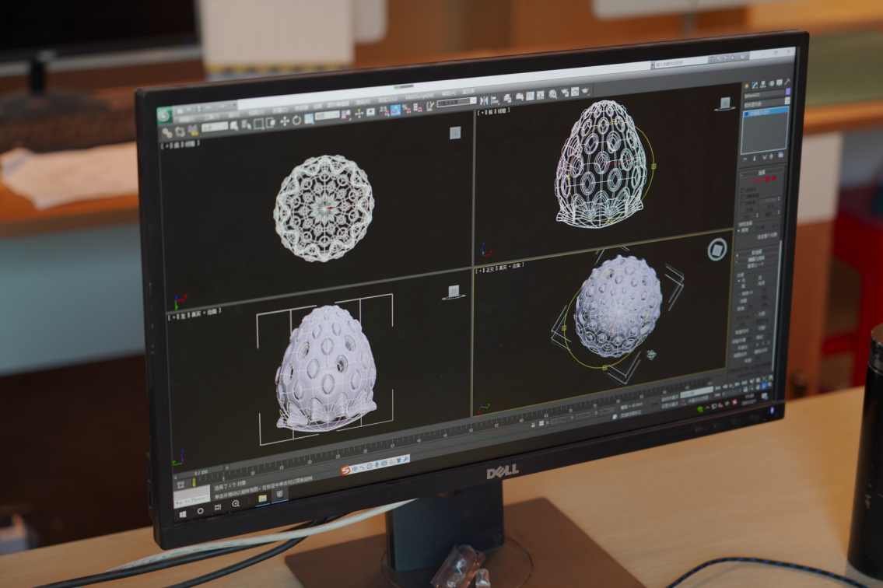Toggle the first checkbox under selection rollout

coord(742,191)
